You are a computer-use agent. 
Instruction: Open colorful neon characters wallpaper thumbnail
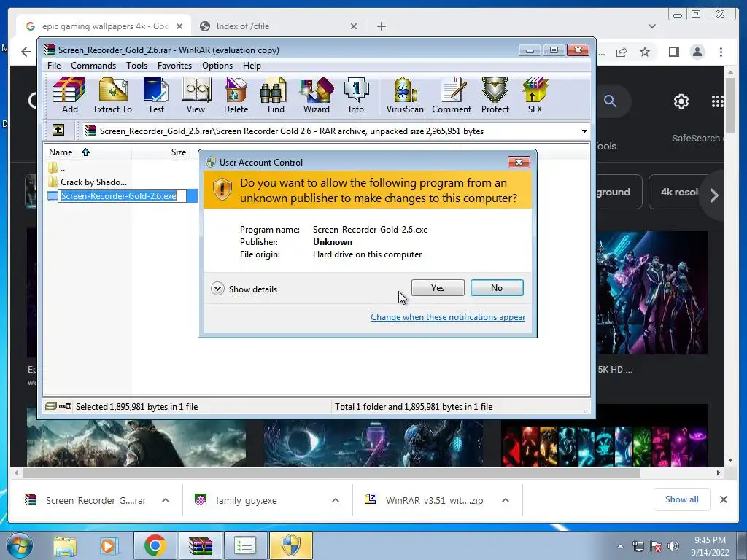pyautogui.click(x=604, y=436)
